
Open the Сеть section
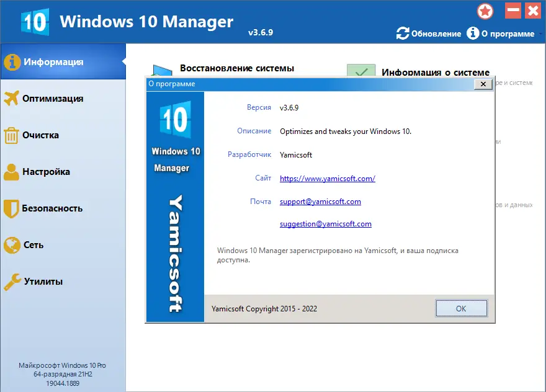click(x=63, y=245)
